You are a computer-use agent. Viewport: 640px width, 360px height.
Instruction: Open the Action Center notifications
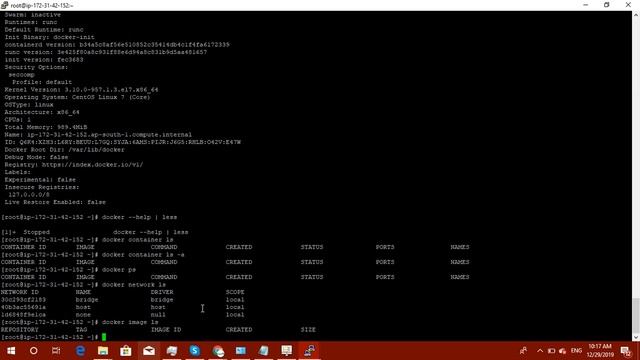tap(626, 351)
